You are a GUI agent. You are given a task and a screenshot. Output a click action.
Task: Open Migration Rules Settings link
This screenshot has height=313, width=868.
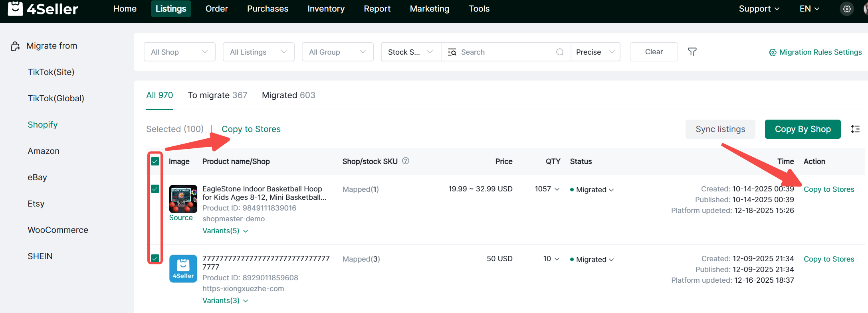(x=815, y=52)
